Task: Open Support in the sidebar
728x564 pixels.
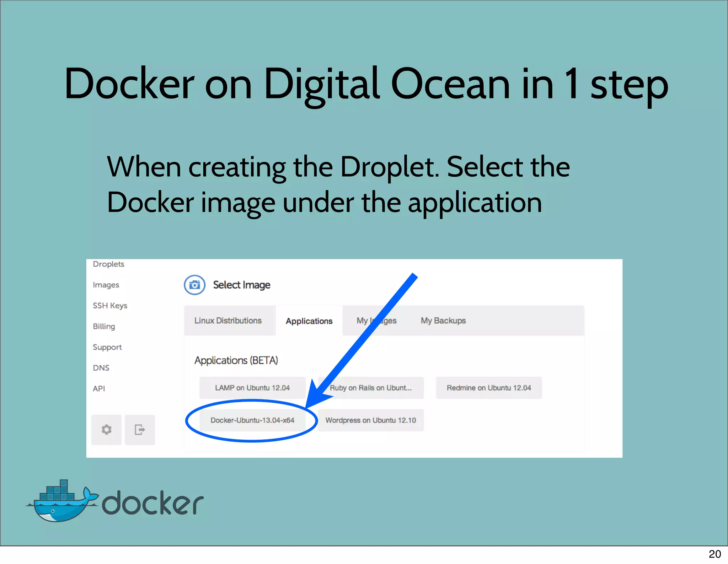Action: click(107, 347)
